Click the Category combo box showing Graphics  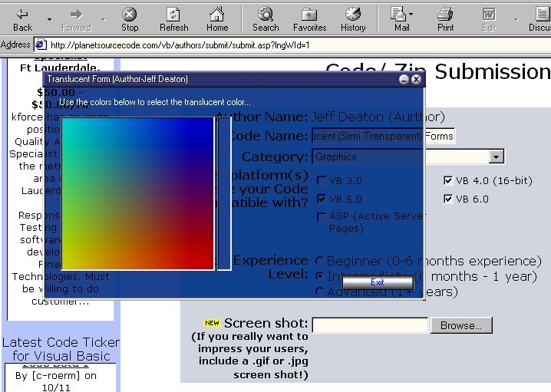click(x=408, y=156)
